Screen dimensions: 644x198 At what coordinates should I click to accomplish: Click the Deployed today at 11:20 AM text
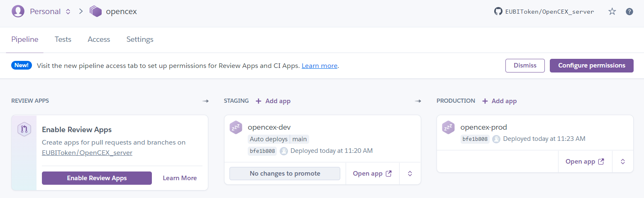coord(332,151)
